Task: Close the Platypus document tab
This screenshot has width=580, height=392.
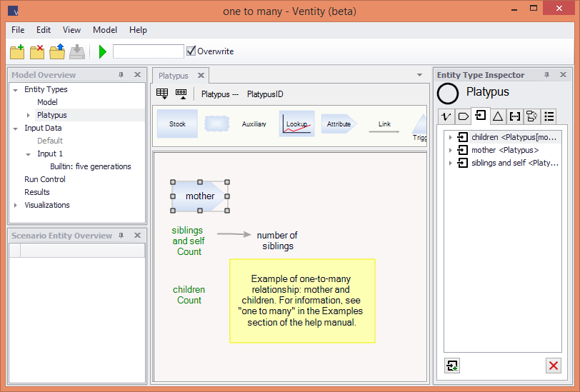Action: click(201, 76)
